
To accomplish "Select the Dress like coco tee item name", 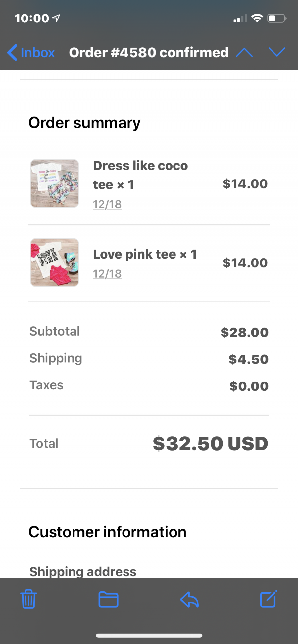I will point(140,175).
